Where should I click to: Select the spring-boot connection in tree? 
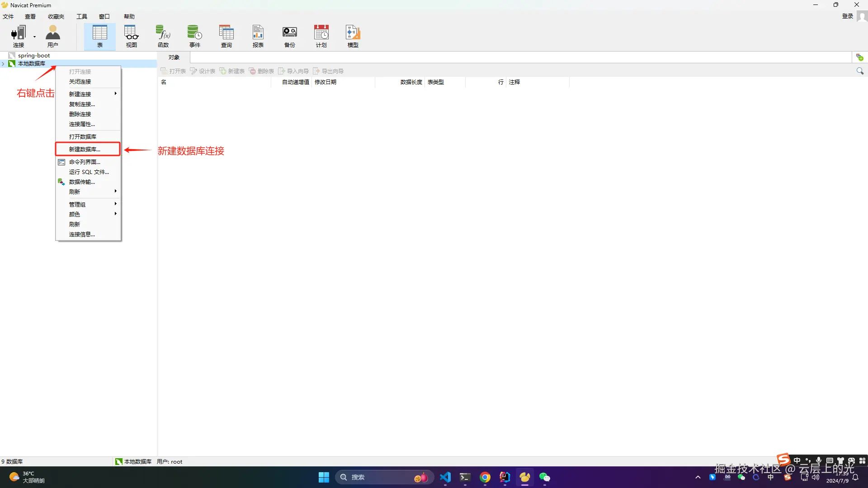tap(34, 56)
